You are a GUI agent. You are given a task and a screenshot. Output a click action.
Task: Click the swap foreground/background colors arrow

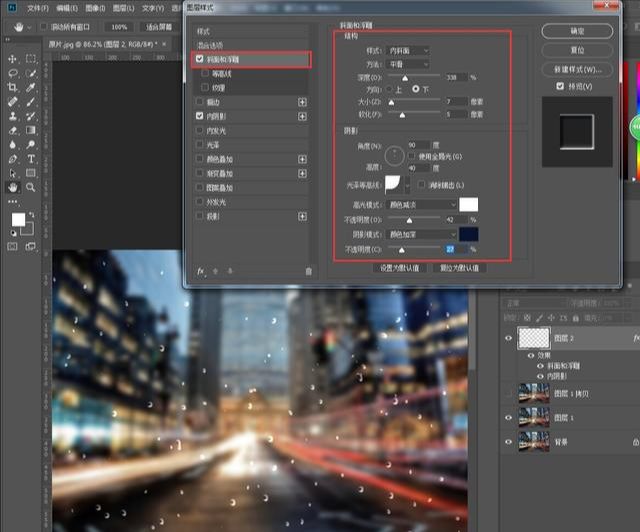coord(32,214)
